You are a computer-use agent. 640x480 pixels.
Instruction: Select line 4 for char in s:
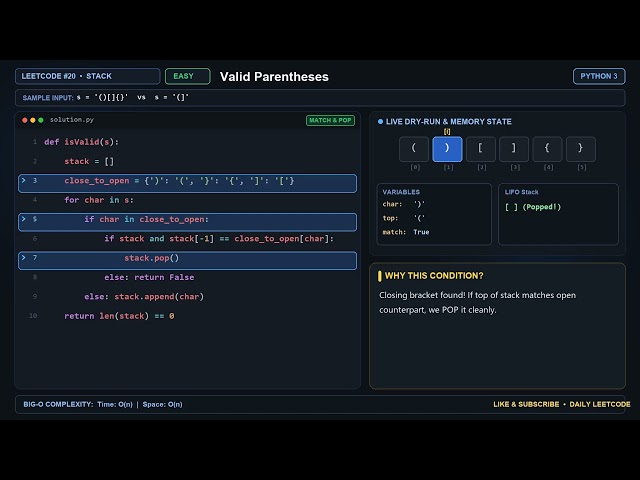click(x=99, y=200)
